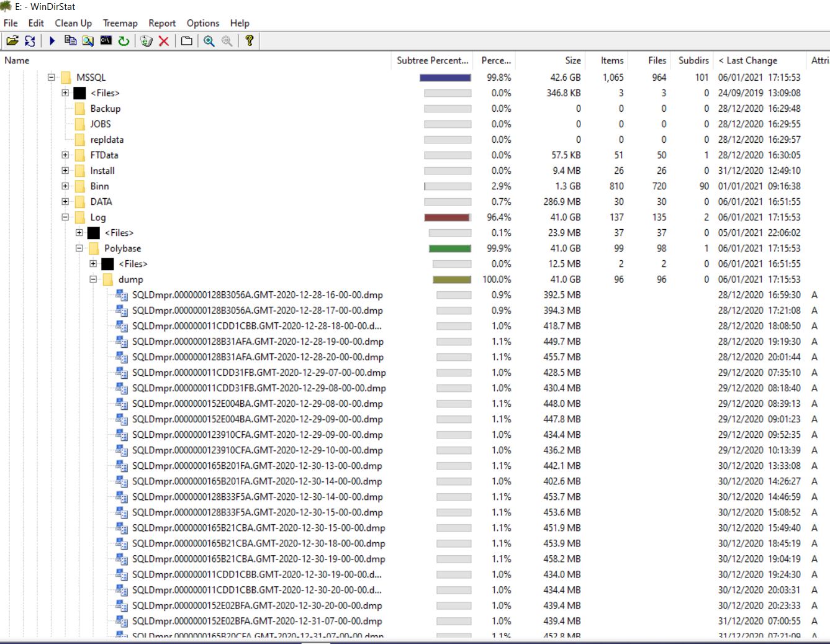Open the Clean Up menu
830x644 pixels.
point(73,23)
